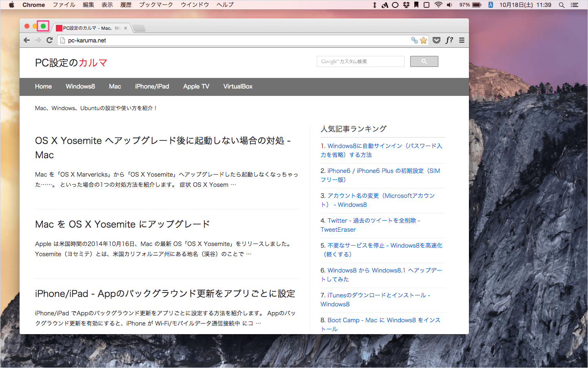Screen dimensions: 588x368
Task: Select Apple TV in the site navigation
Action: (x=196, y=86)
